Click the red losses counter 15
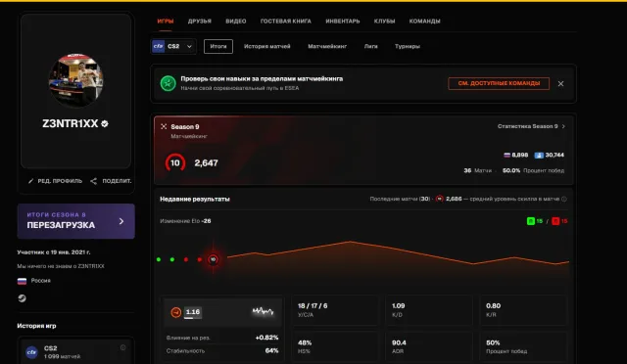This screenshot has height=364, width=627. click(x=559, y=221)
